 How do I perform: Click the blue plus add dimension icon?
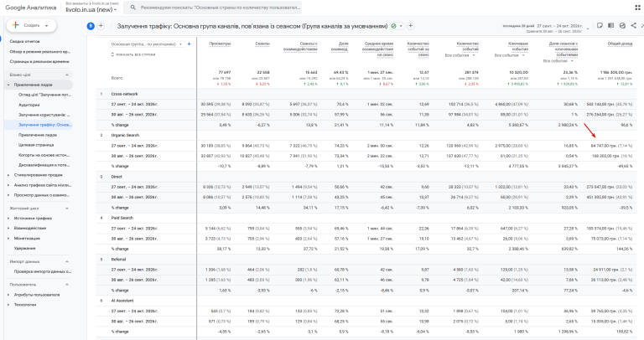pyautogui.click(x=189, y=44)
